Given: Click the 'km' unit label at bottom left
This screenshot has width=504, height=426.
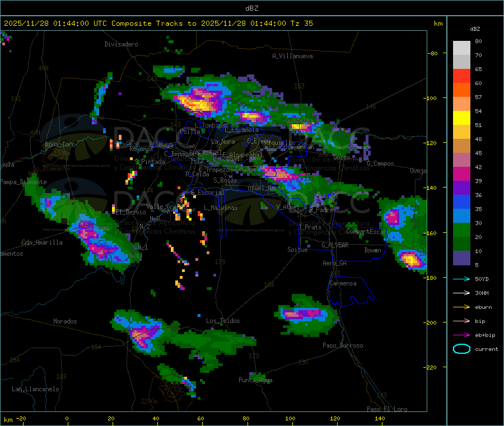Looking at the screenshot, I should [8, 420].
